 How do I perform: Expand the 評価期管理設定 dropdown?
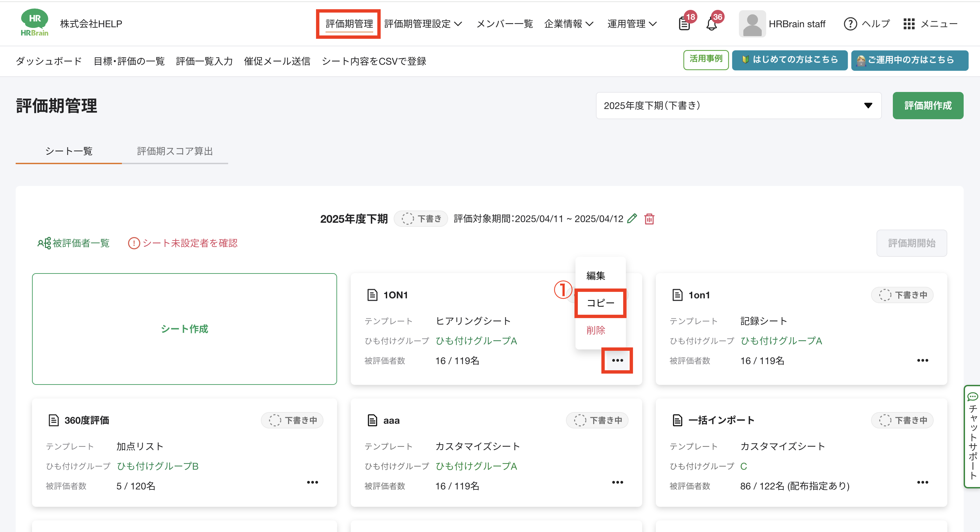423,24
